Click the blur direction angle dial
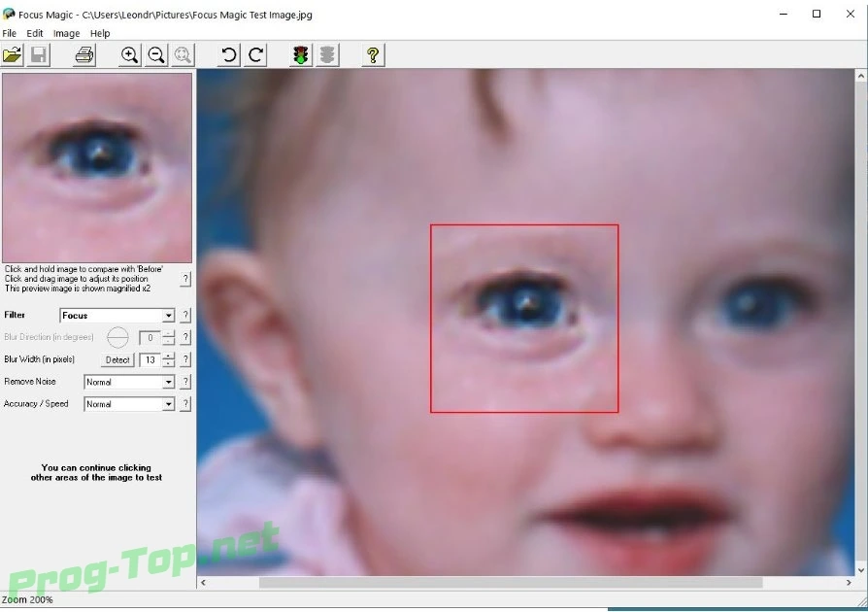The width and height of the screenshot is (868, 612). 117,337
